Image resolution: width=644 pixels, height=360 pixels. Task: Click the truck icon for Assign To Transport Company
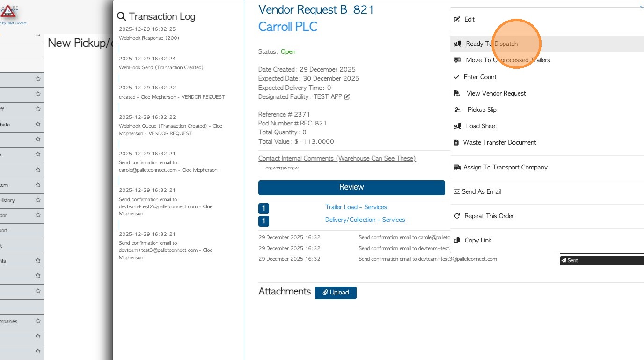point(457,168)
